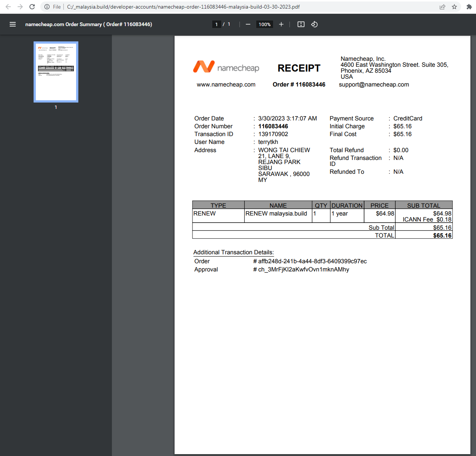Click the support@namecheap.com email text
This screenshot has width=476, height=456.
(374, 85)
